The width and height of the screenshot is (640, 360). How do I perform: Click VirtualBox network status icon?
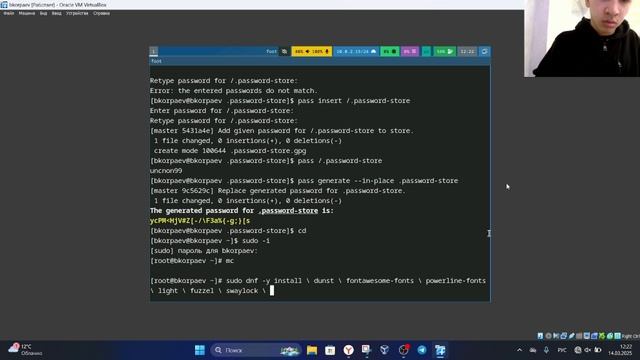click(564, 336)
